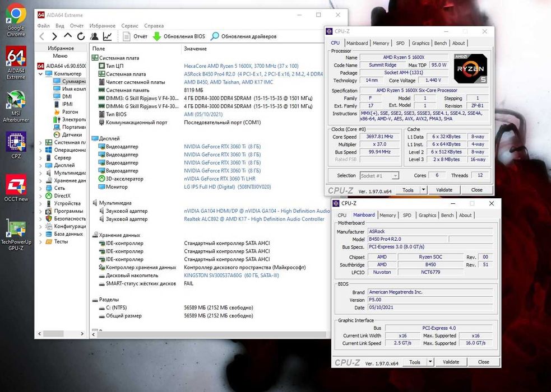Open the Справка menu
The image size is (551, 392).
154,26
